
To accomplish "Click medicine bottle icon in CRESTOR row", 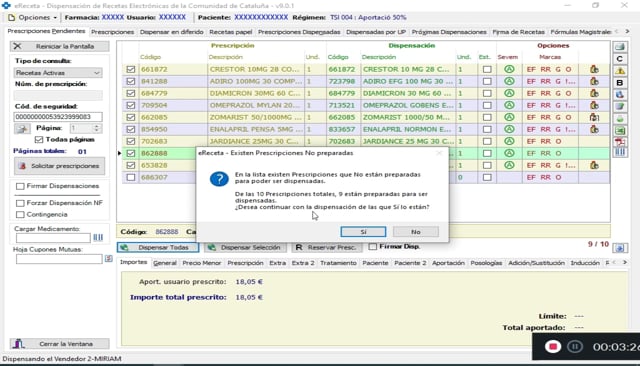I will coord(594,69).
